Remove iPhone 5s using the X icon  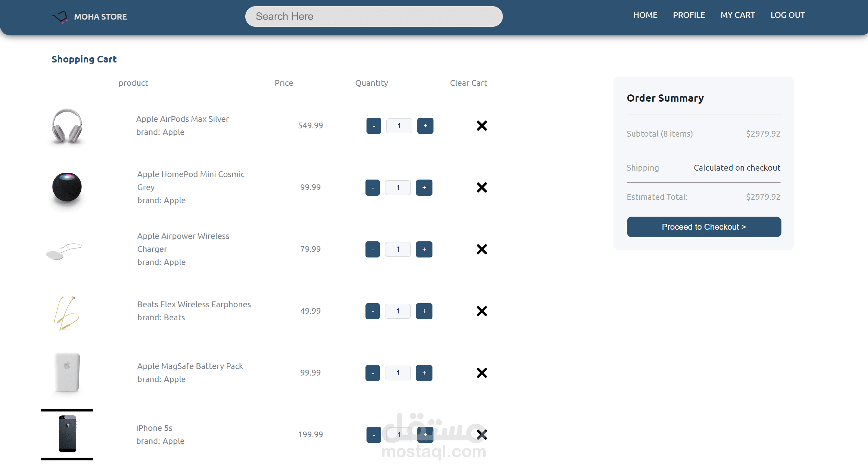point(482,435)
